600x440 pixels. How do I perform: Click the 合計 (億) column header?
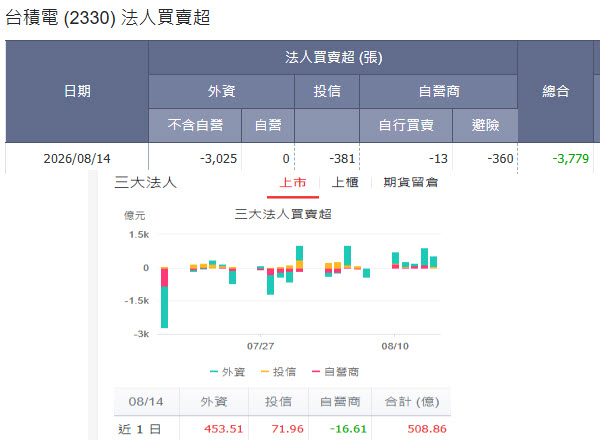pos(412,401)
